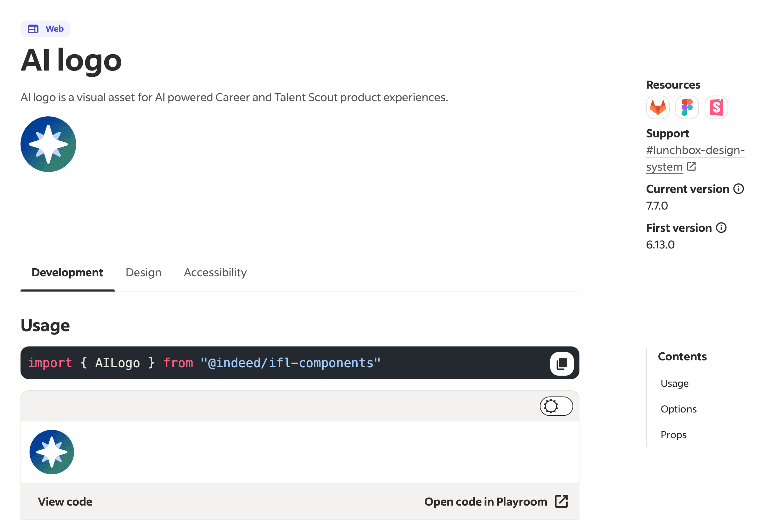Click the First version info icon
Image resolution: width=772 pixels, height=532 pixels.
tap(721, 228)
